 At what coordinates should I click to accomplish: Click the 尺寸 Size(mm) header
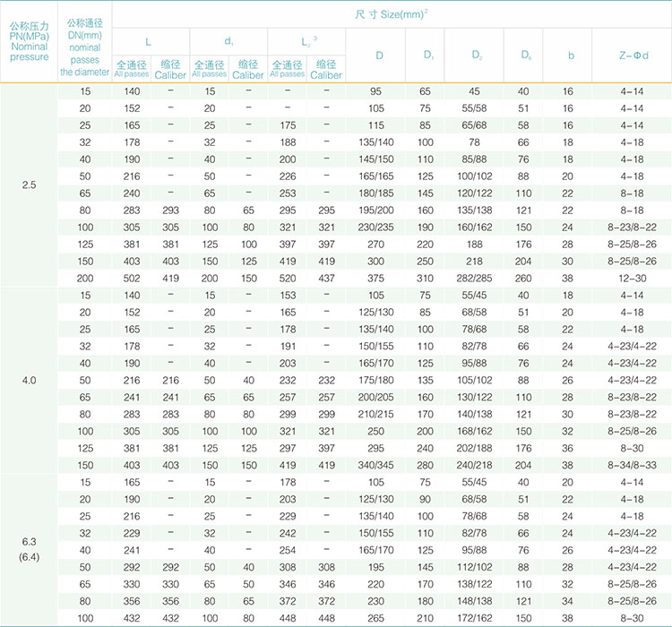[392, 14]
